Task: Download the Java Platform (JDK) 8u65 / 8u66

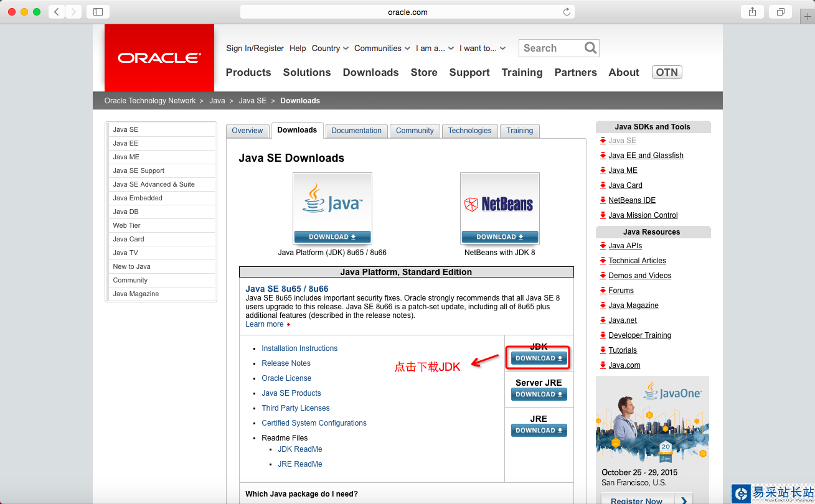Action: pos(332,236)
